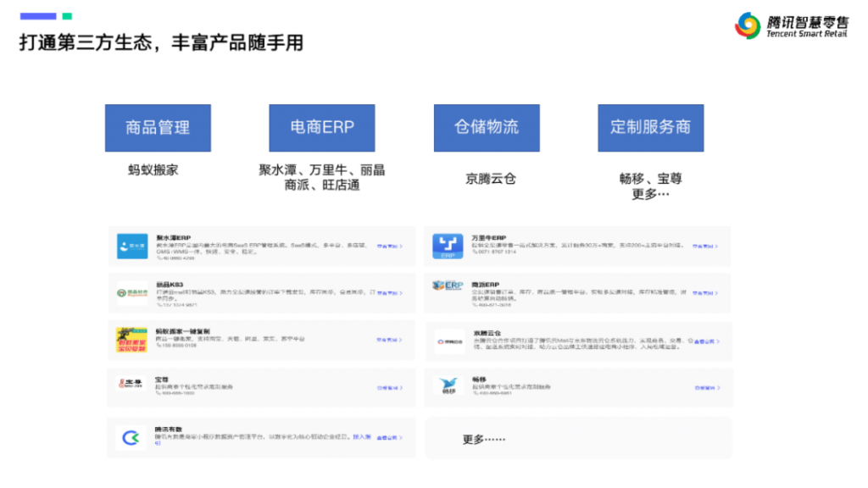Open the details link in 畅移 row
The image size is (868, 488).
(x=707, y=388)
